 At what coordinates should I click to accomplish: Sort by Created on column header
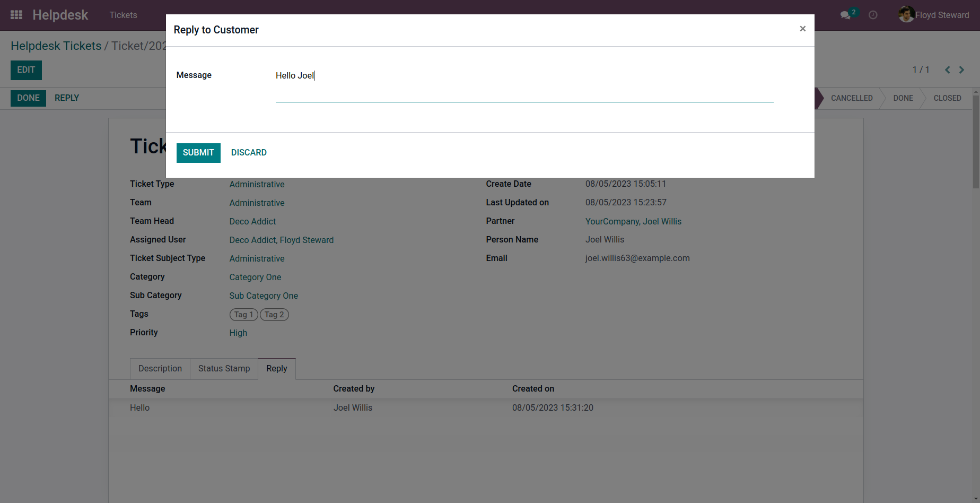tap(533, 389)
